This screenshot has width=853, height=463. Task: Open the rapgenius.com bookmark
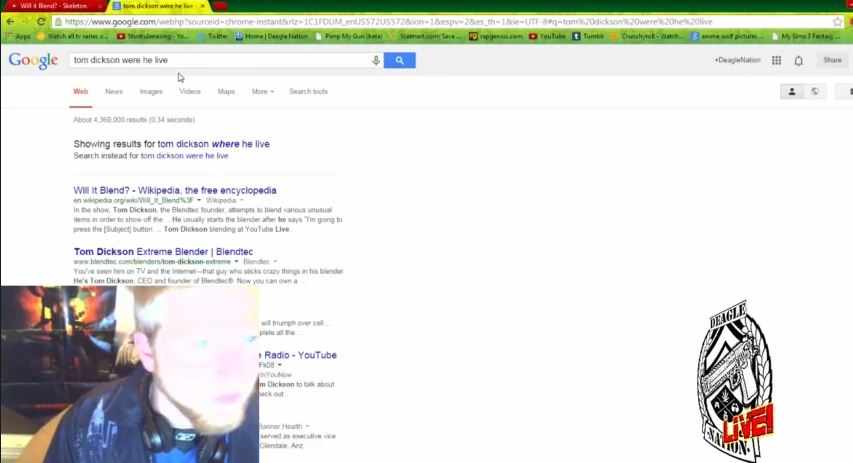coord(496,36)
